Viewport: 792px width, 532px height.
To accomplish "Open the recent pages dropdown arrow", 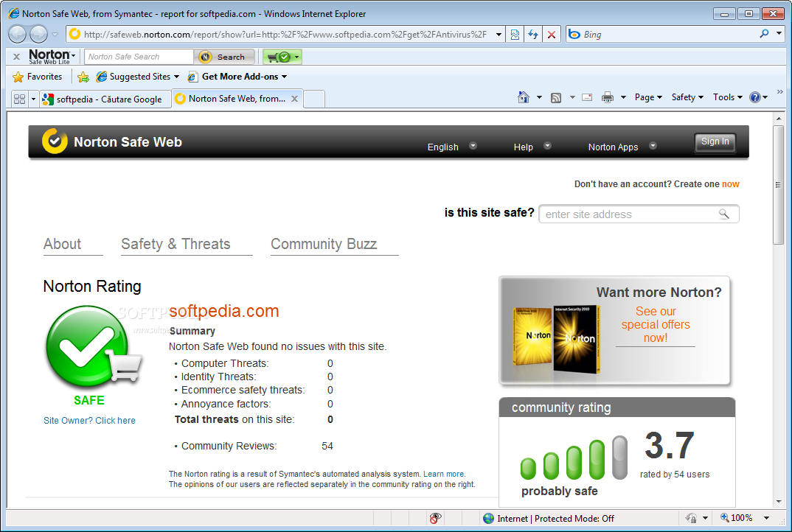I will [55, 35].
